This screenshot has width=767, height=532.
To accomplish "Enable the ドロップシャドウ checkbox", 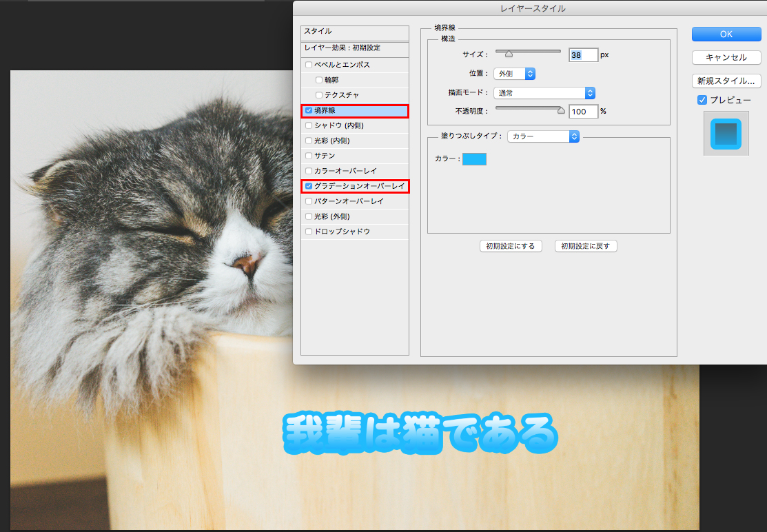I will (x=309, y=232).
